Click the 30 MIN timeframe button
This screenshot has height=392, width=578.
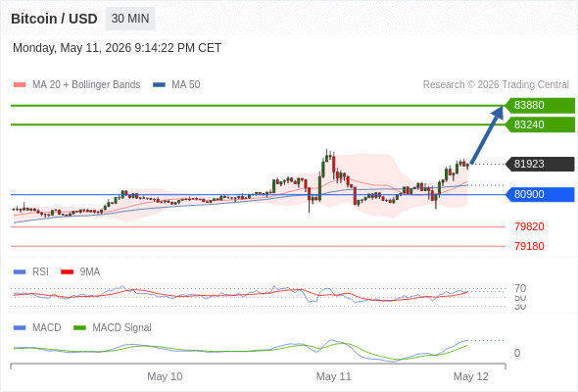point(130,19)
